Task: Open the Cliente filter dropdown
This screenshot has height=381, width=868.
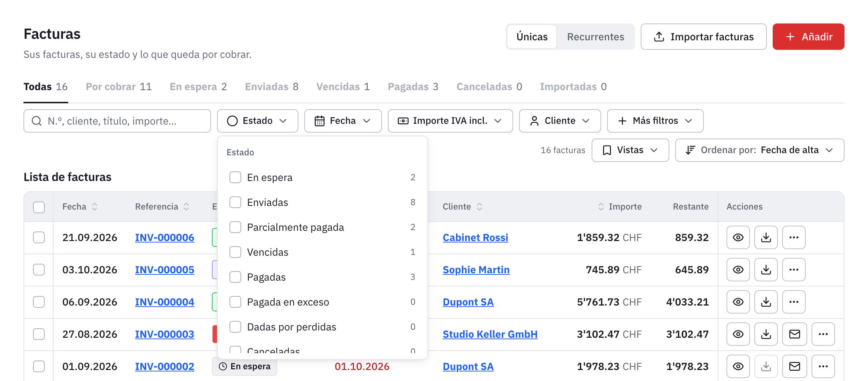Action: pos(560,121)
